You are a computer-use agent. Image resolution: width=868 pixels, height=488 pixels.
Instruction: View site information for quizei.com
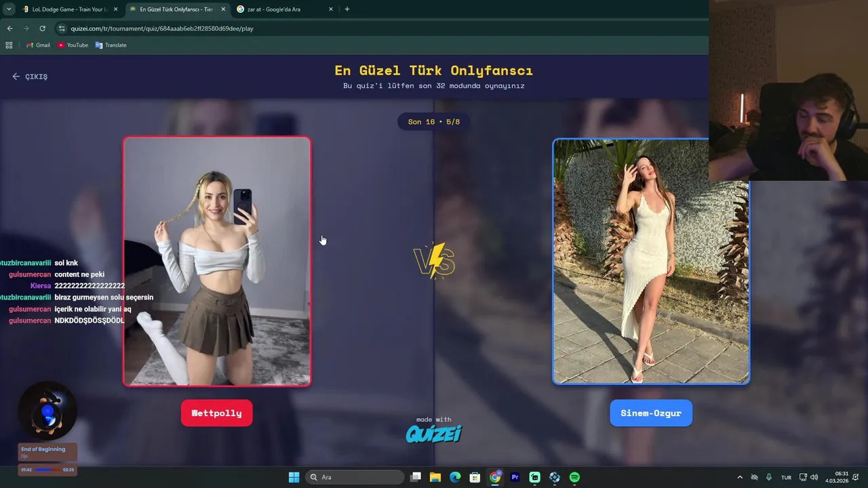(x=62, y=28)
